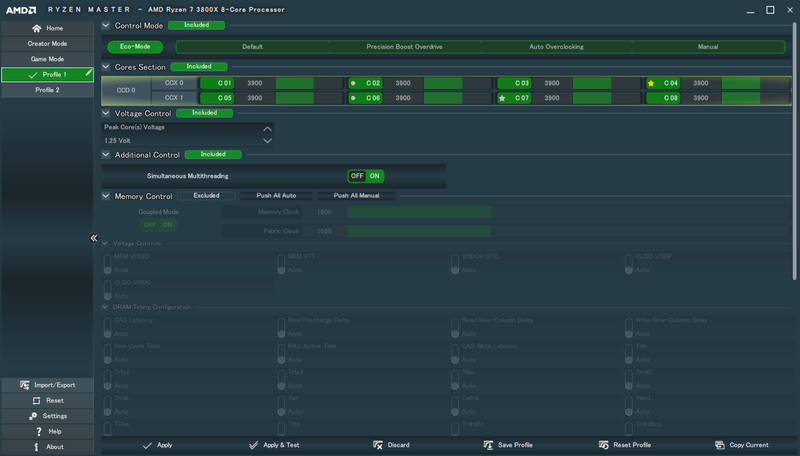The image size is (800, 456).
Task: Collapse sidebar with double chevron icon
Action: point(94,238)
